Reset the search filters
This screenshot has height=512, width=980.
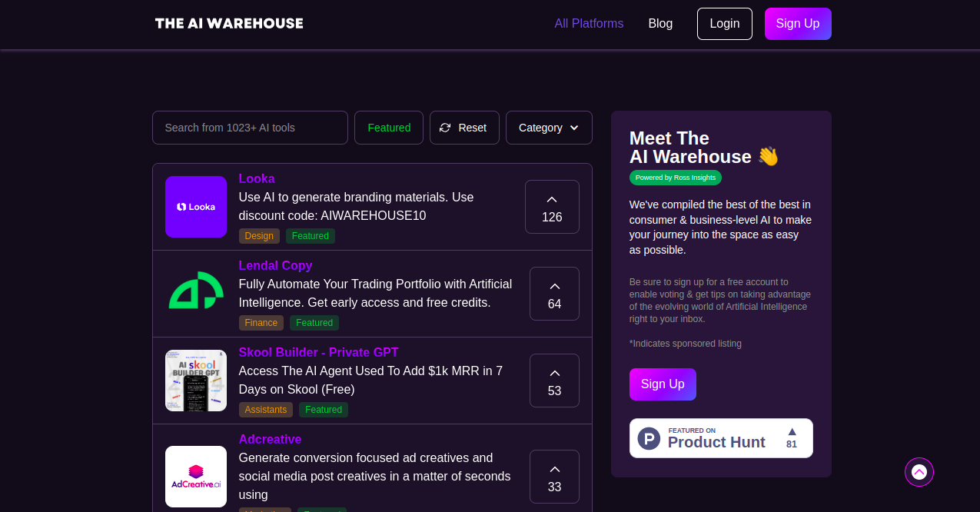point(464,128)
